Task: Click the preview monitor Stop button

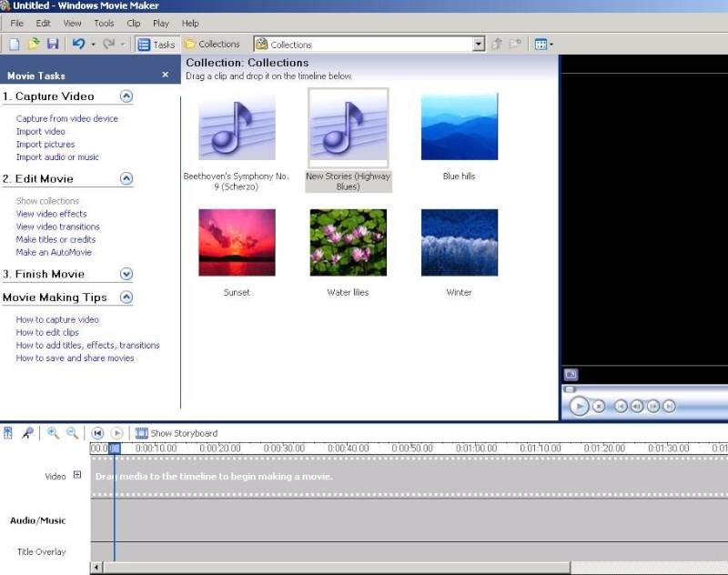Action: (599, 407)
